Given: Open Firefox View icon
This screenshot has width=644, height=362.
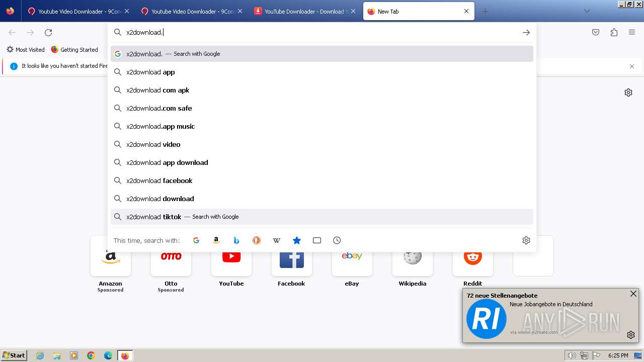Looking at the screenshot, I should coord(10,11).
